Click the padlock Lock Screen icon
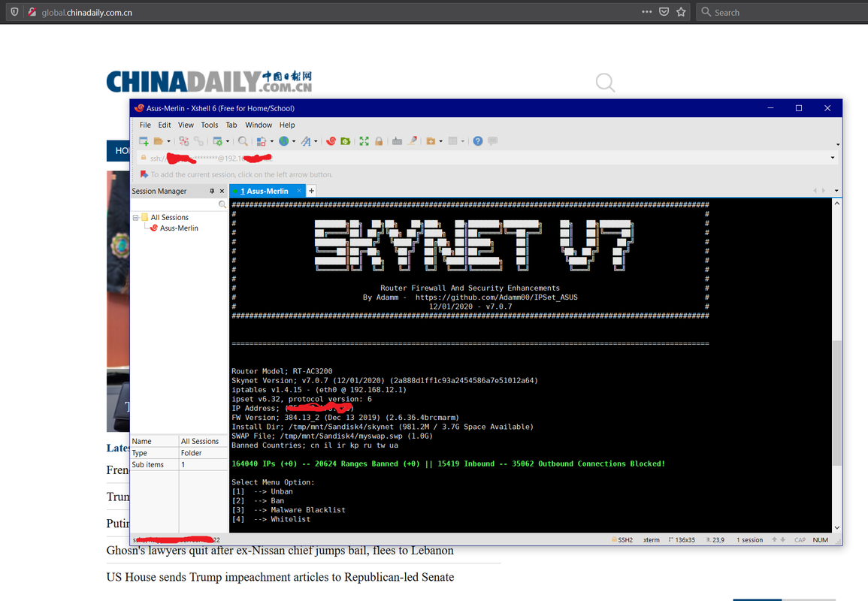The image size is (868, 601). pyautogui.click(x=379, y=141)
